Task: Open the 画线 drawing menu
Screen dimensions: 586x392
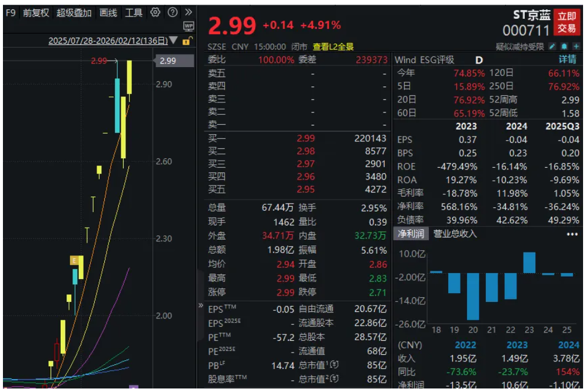Action: (108, 12)
